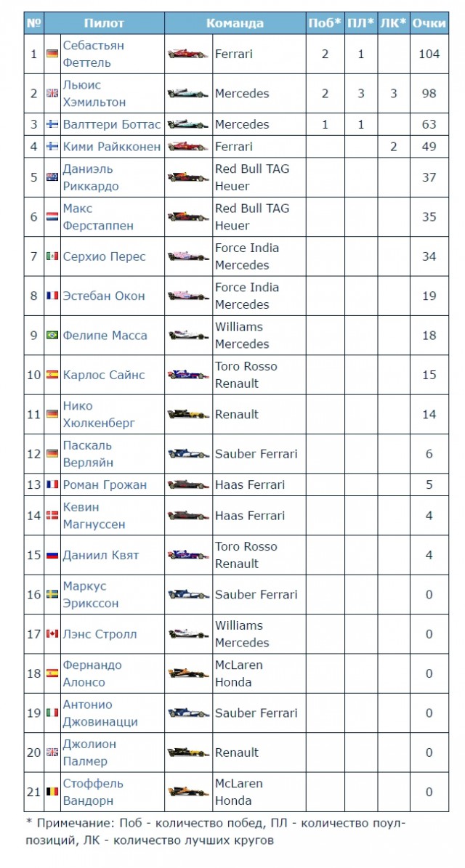Click the pink Force India car for Эстебан Окон
The width and height of the screenshot is (465, 868).
[x=188, y=296]
